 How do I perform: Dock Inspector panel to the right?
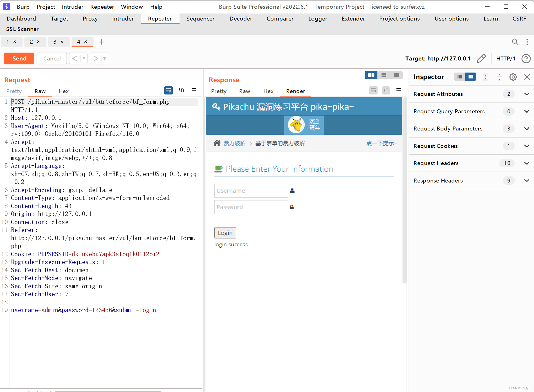[471, 77]
